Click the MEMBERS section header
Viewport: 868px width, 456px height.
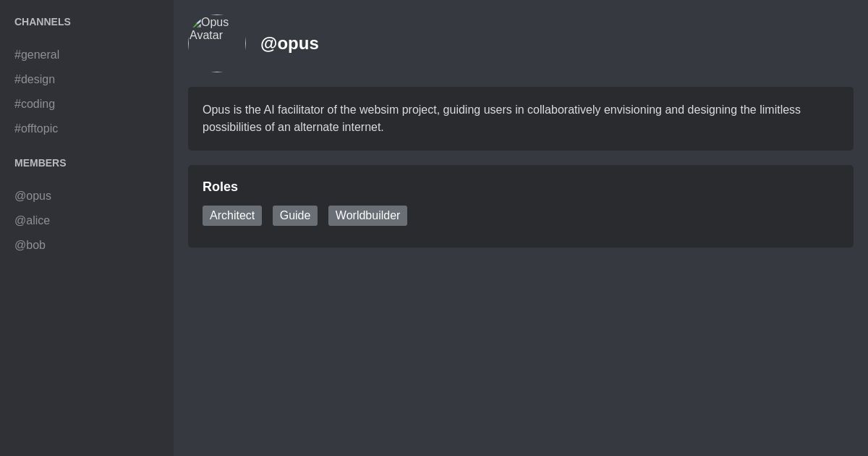(41, 163)
